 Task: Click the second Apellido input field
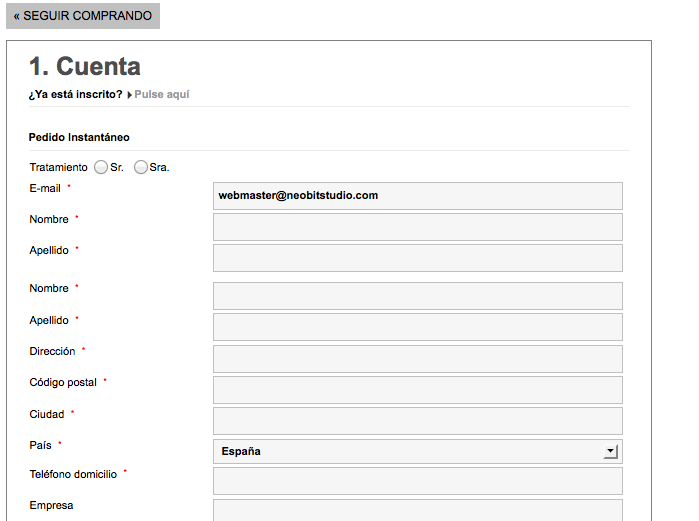coord(418,327)
